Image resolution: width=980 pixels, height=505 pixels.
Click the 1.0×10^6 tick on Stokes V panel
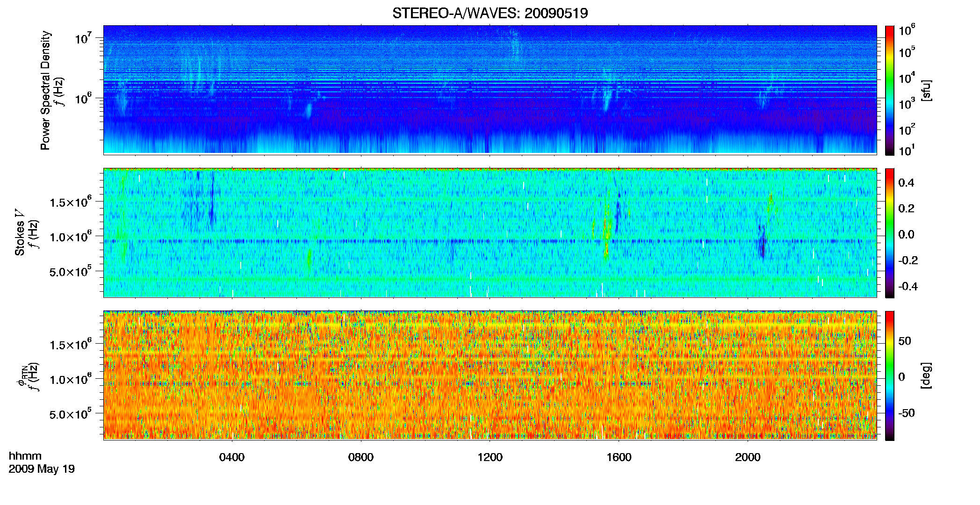[x=71, y=236]
